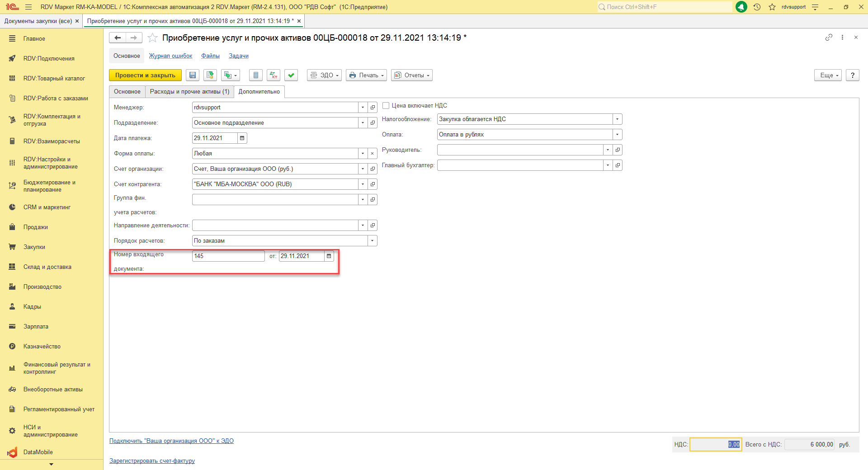Enable Цена включает НДС checkbox
The image size is (868, 470).
pyautogui.click(x=386, y=106)
